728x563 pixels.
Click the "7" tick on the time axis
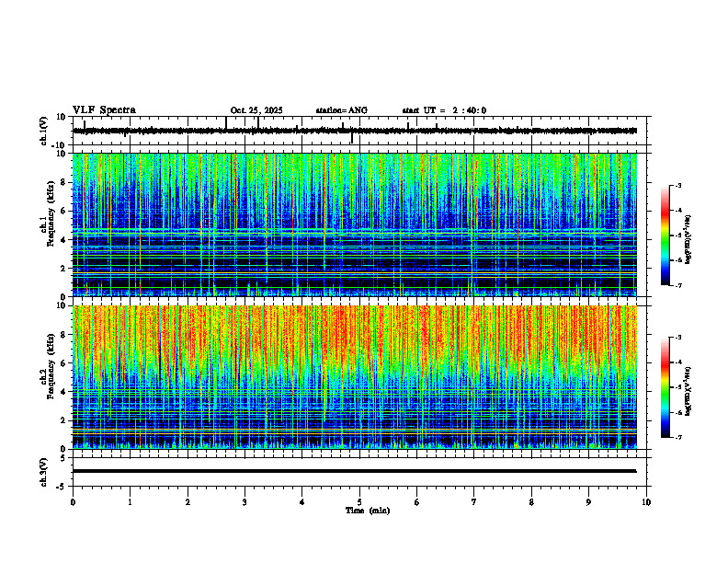pos(474,502)
